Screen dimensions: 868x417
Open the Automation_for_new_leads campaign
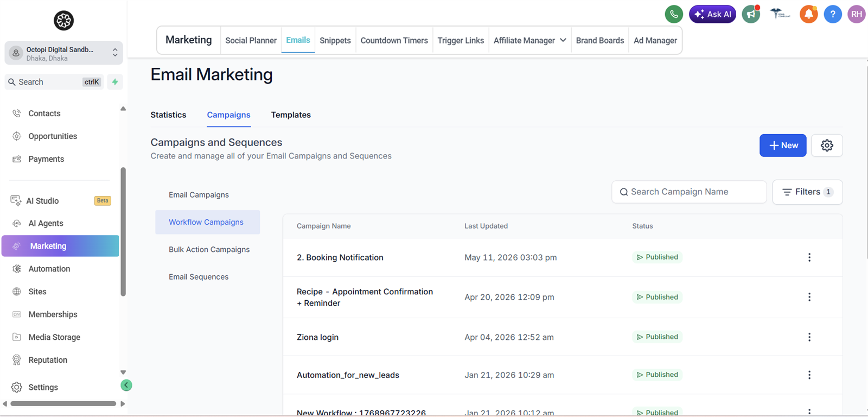(x=348, y=375)
